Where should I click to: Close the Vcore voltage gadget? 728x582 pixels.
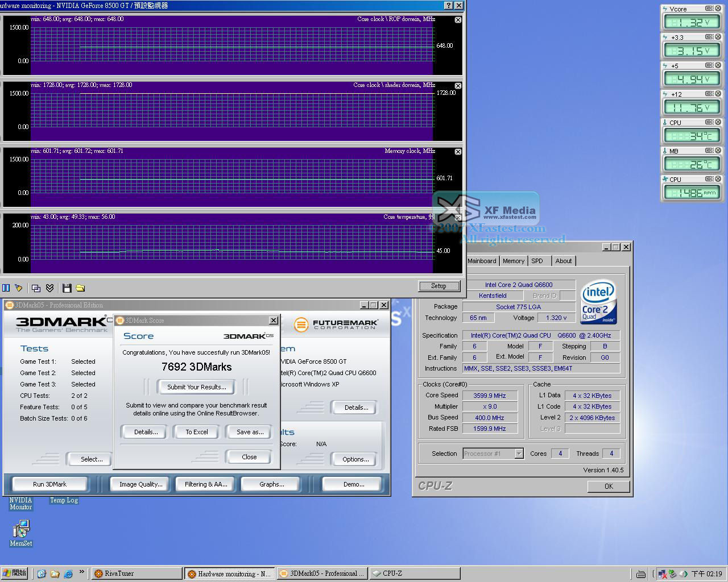pyautogui.click(x=718, y=9)
